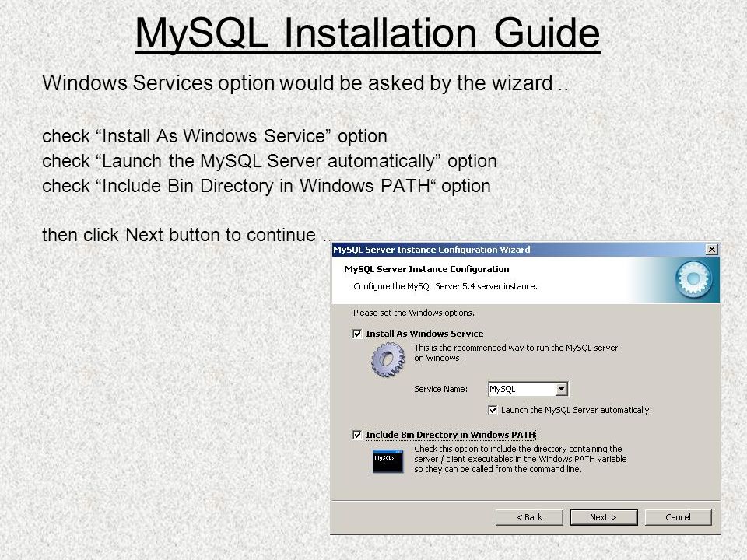Toggle Launch the MySQL Server automatically
Image resolution: width=747 pixels, height=560 pixels.
pyautogui.click(x=493, y=410)
